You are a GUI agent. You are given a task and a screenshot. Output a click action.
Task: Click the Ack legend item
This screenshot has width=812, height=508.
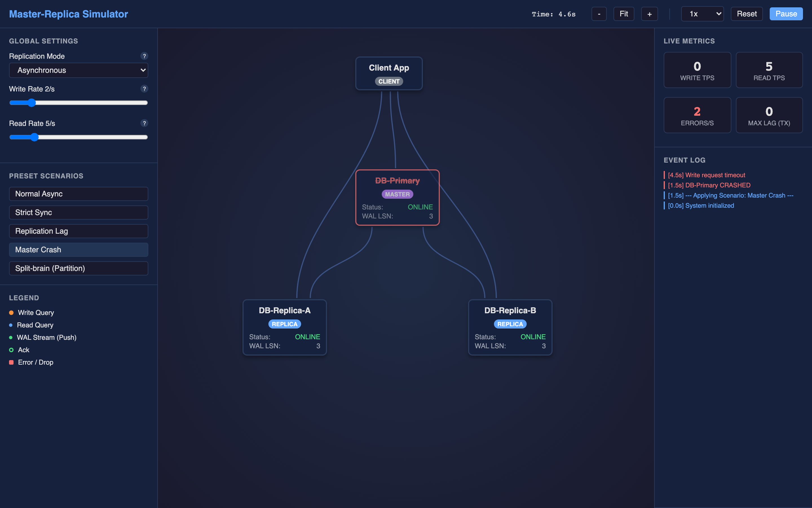coord(19,350)
